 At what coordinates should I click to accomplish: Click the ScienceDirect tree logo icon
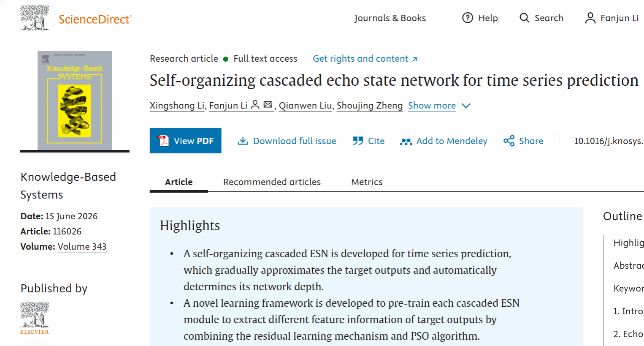[35, 18]
